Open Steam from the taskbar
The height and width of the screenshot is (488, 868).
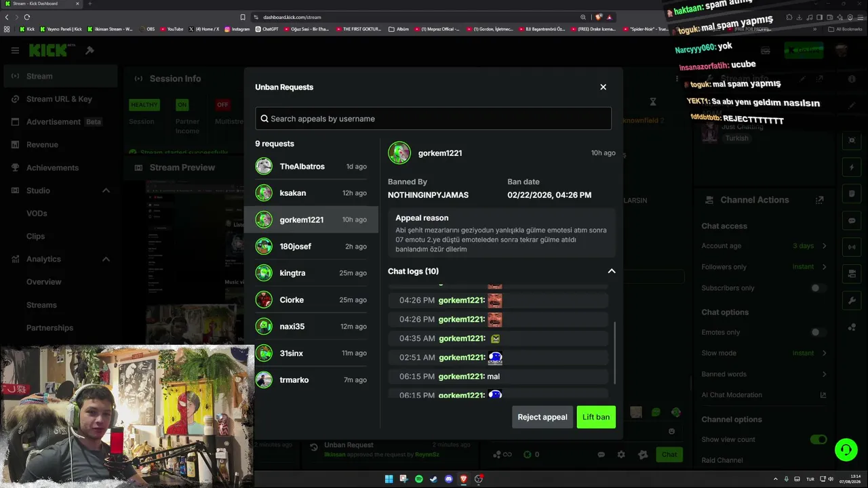(x=433, y=479)
